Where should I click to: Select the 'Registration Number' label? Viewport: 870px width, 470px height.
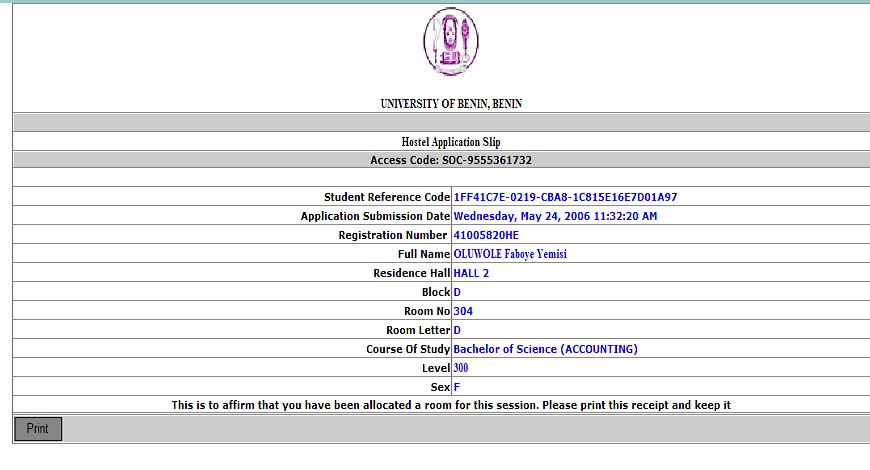393,235
